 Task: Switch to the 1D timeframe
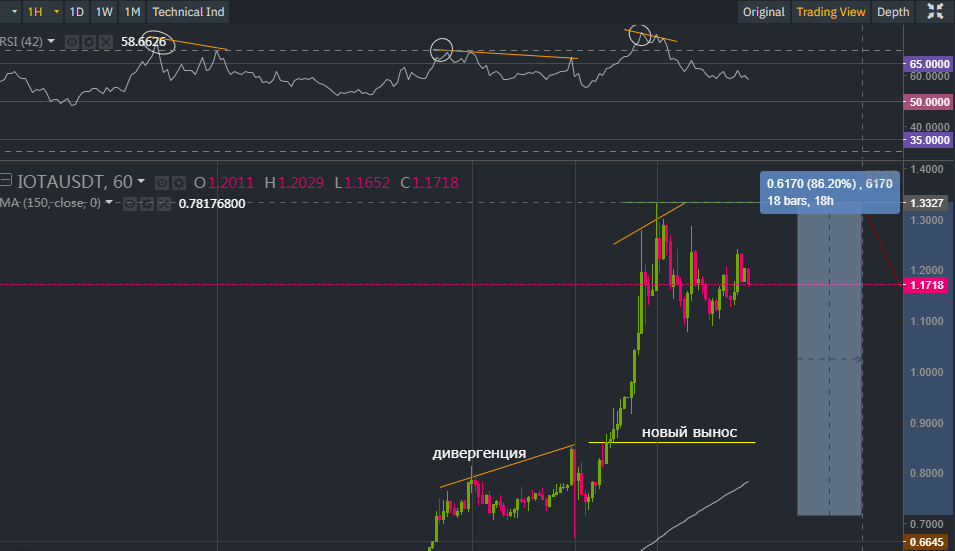click(77, 12)
